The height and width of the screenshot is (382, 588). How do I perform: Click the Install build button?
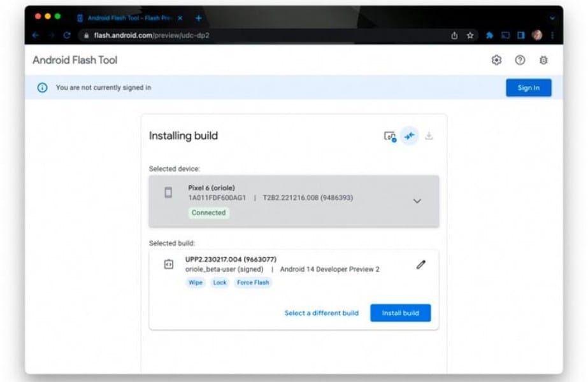tap(400, 313)
